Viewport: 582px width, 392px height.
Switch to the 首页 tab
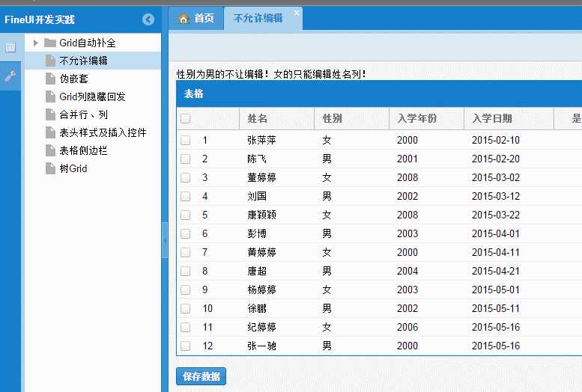pyautogui.click(x=196, y=18)
